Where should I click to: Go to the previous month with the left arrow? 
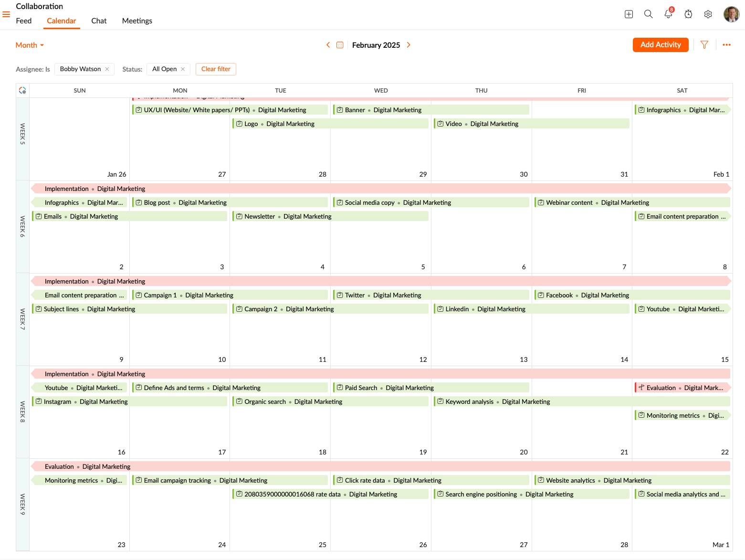[x=328, y=44]
